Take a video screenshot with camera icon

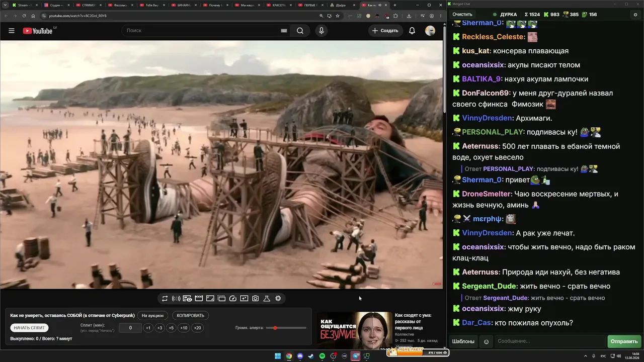tap(256, 299)
